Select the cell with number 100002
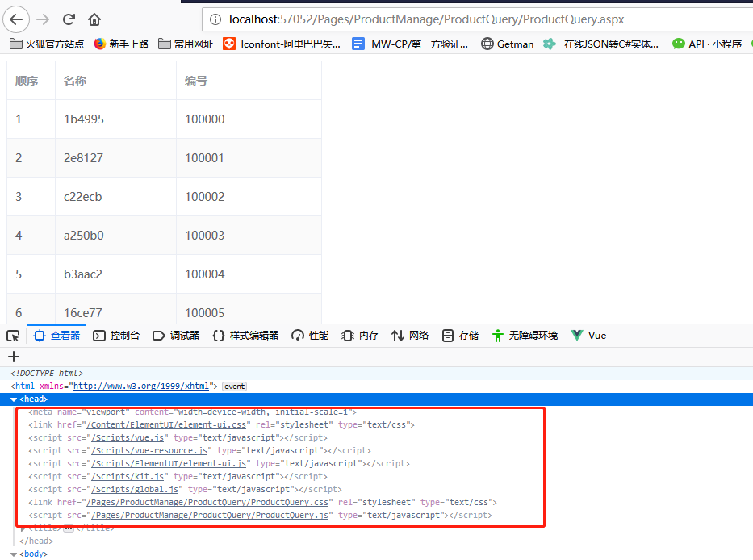This screenshot has width=753, height=560. (x=249, y=196)
